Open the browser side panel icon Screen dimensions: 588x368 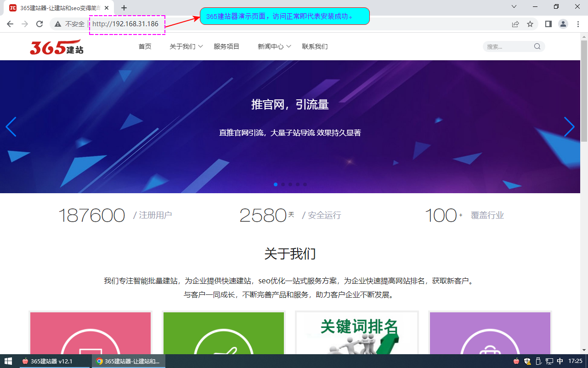(548, 24)
